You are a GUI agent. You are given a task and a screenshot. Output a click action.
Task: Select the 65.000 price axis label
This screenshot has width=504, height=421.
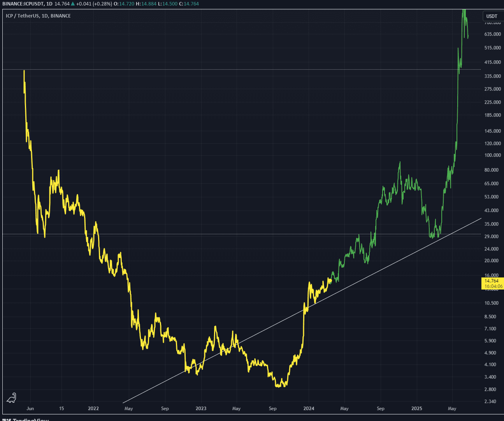click(x=491, y=184)
